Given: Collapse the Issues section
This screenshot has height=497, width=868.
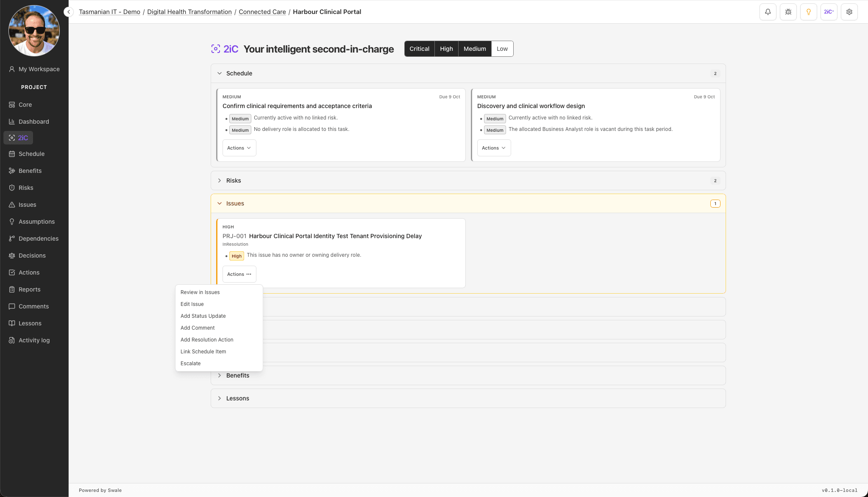Looking at the screenshot, I should coord(468,203).
